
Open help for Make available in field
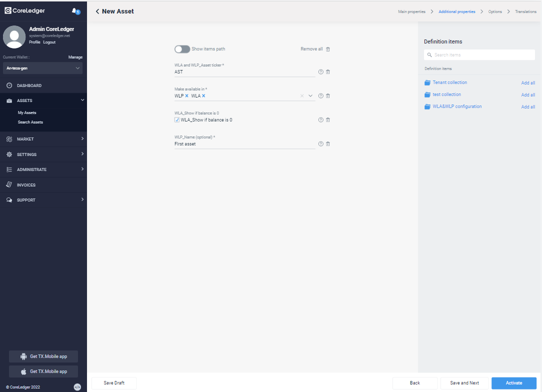(x=321, y=96)
